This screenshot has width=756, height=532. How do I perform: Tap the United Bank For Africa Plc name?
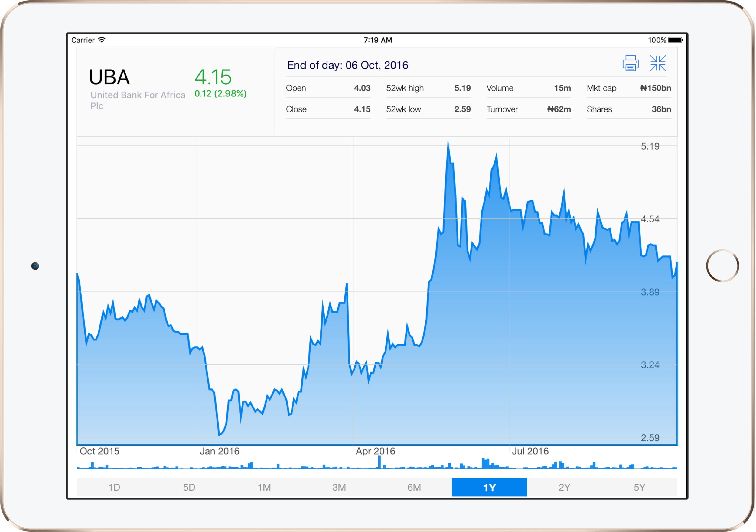coord(138,100)
